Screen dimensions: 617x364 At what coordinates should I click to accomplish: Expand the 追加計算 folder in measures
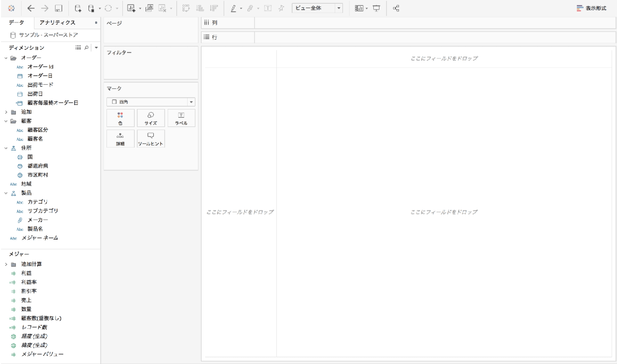click(x=6, y=264)
